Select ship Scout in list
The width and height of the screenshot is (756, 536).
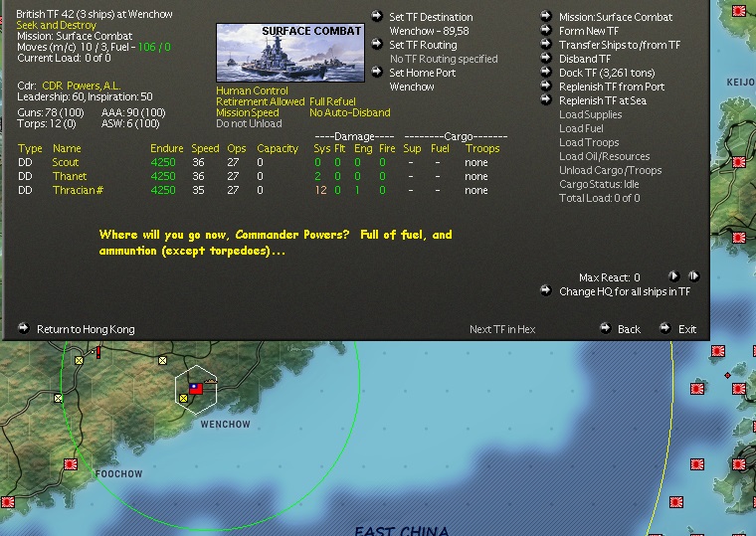[66, 162]
